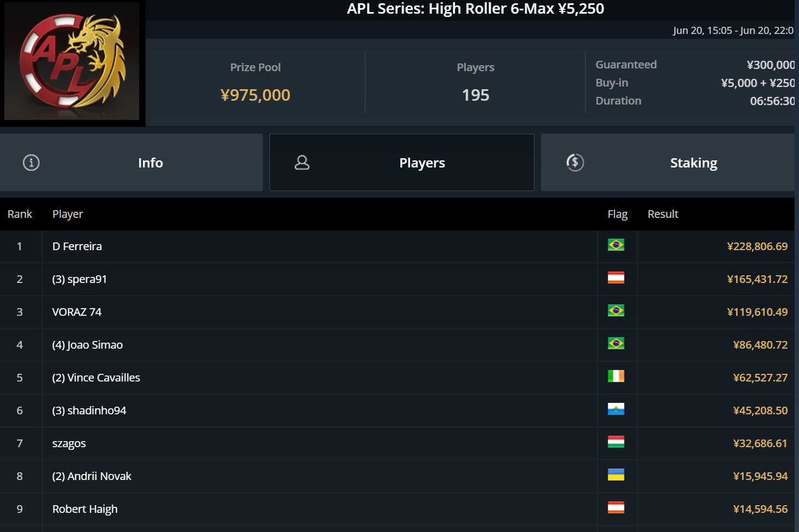Sort by the Rank column header
This screenshot has height=532, width=799.
click(20, 214)
